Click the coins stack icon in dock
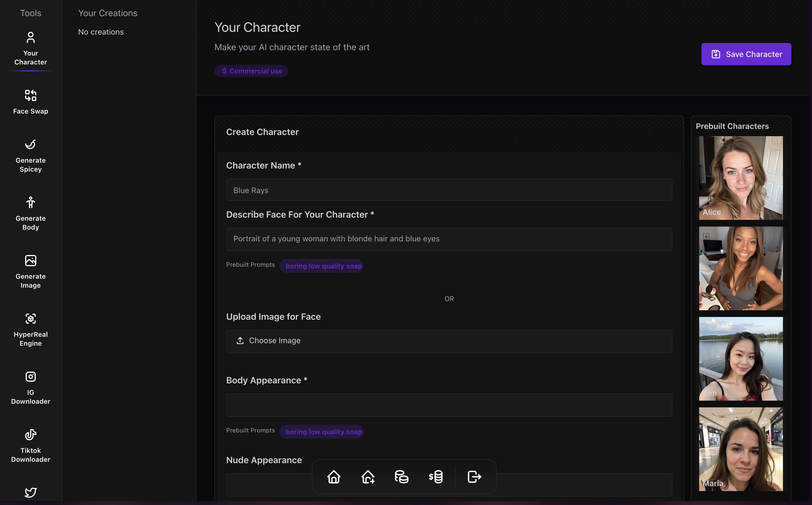This screenshot has height=505, width=812. [401, 477]
